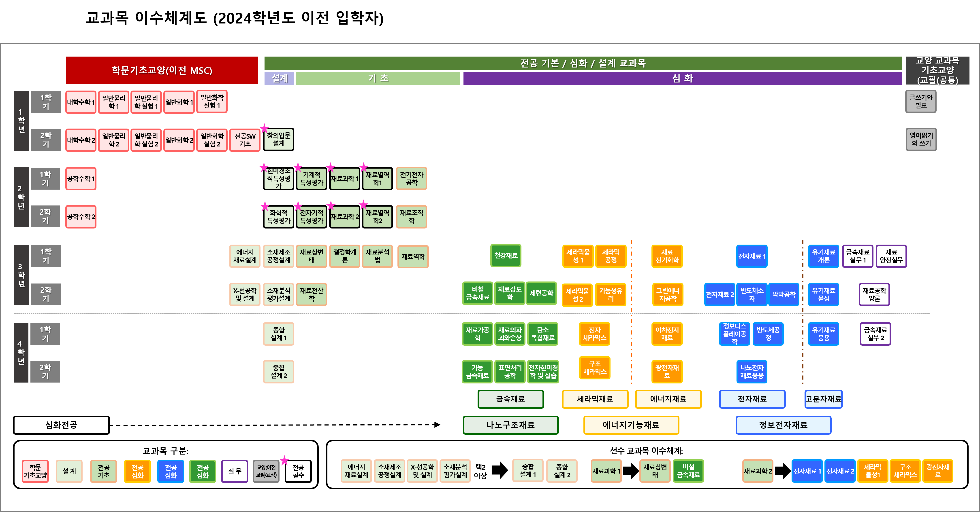
Task: Click the 글쓰기와 발표 box
Action: (921, 102)
